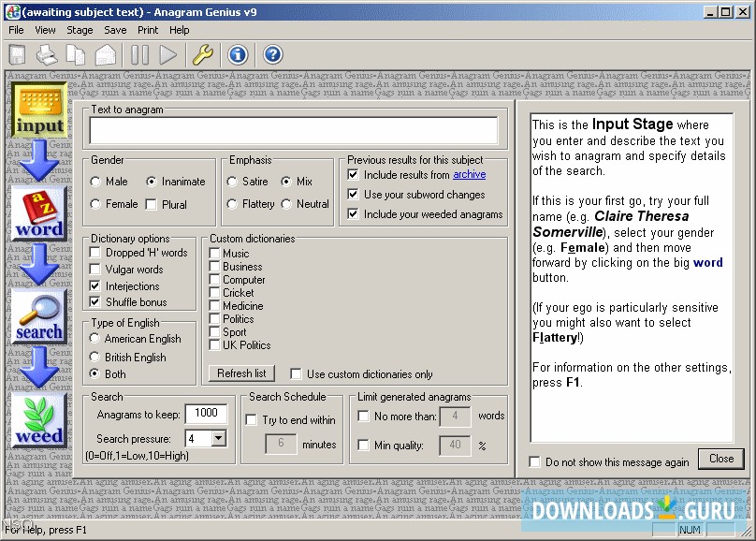Enable the Politics custom dictionary
The image size is (756, 541).
[x=214, y=319]
